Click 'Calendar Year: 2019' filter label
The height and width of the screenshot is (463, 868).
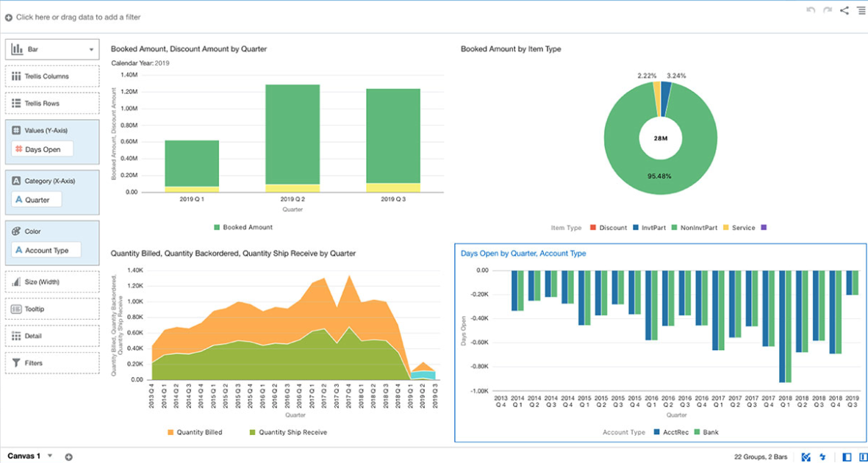click(x=140, y=62)
